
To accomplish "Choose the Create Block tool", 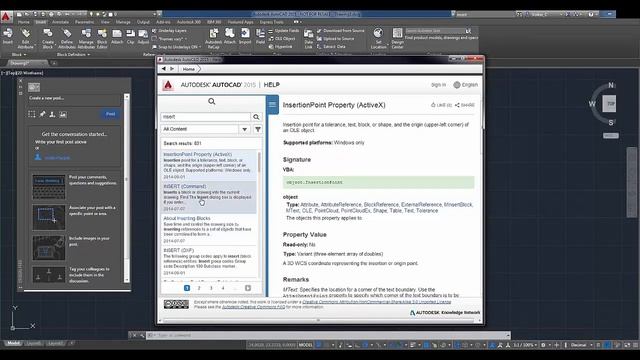I will (48, 38).
